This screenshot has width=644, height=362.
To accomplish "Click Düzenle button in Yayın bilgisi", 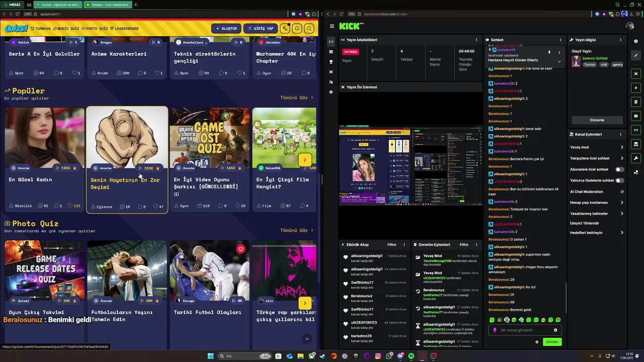I will 597,120.
